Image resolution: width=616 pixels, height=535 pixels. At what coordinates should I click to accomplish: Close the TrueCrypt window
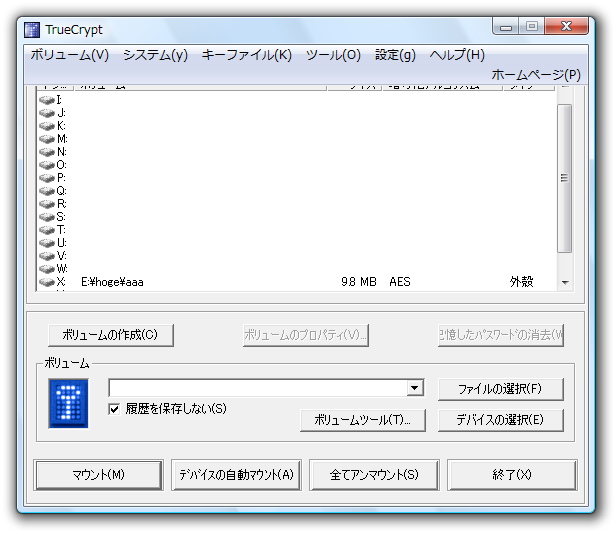566,26
